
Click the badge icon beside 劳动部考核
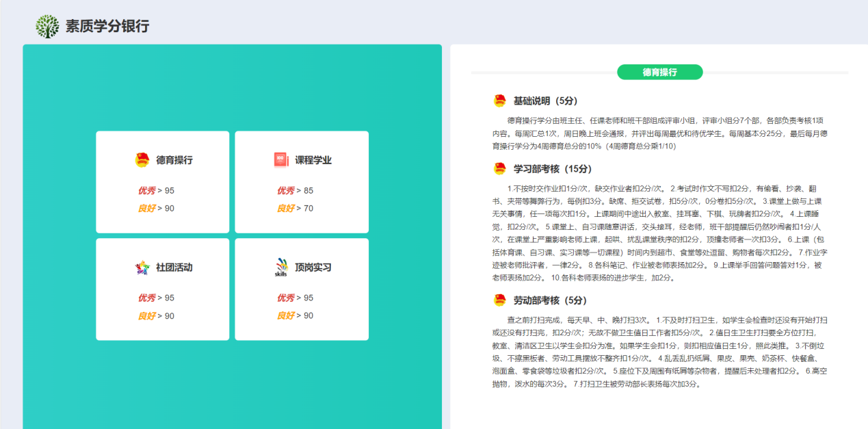[499, 300]
